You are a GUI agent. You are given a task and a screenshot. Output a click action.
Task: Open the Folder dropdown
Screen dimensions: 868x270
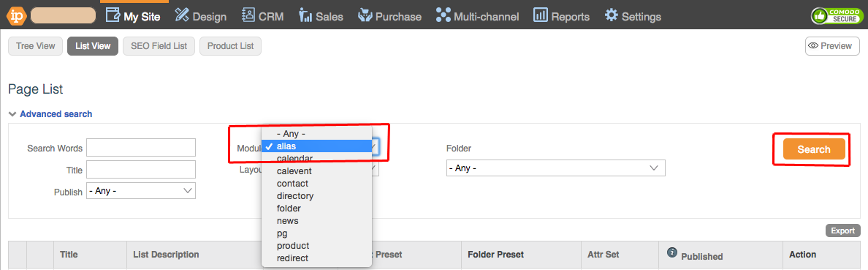[x=556, y=168]
